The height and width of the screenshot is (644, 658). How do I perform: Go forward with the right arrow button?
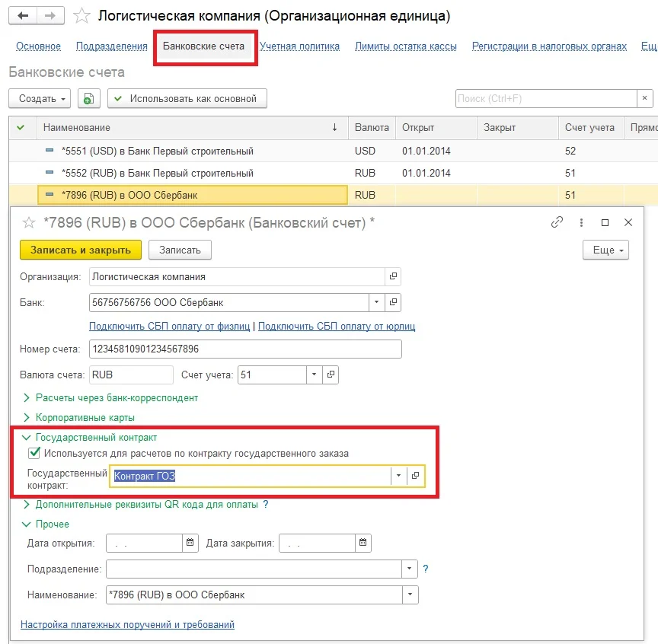[x=50, y=16]
